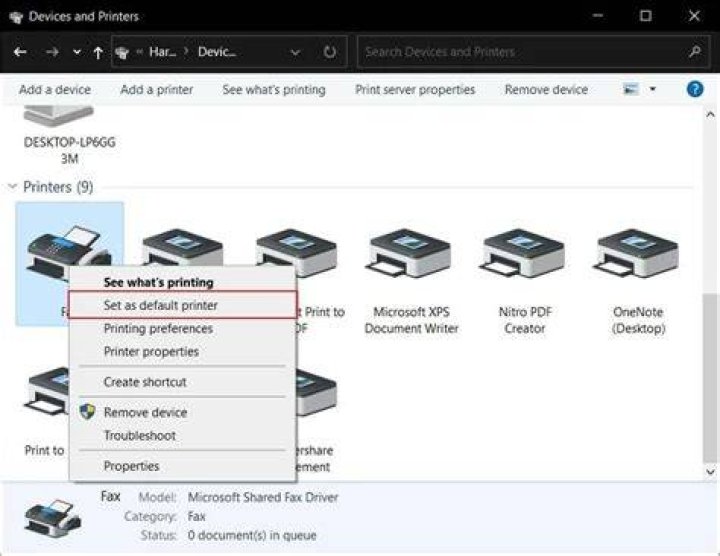Collapse the Printers group
This screenshot has height=556, width=720.
coord(12,186)
